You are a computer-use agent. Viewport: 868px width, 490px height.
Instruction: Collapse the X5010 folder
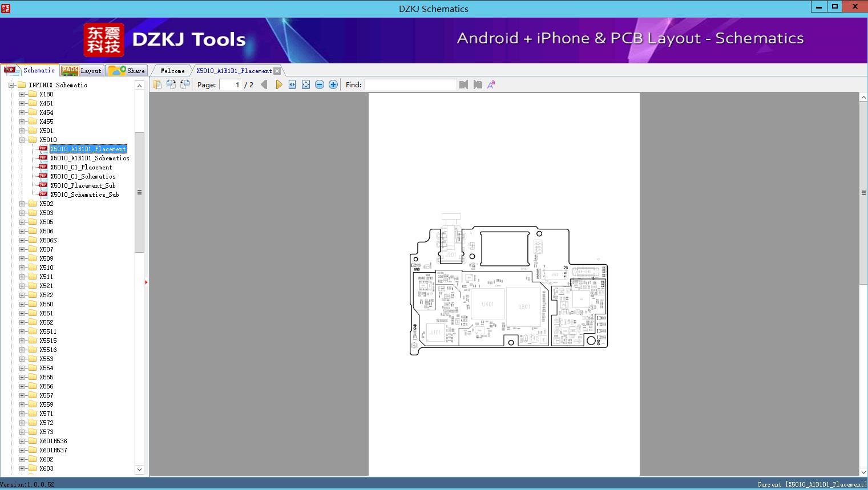pos(22,140)
